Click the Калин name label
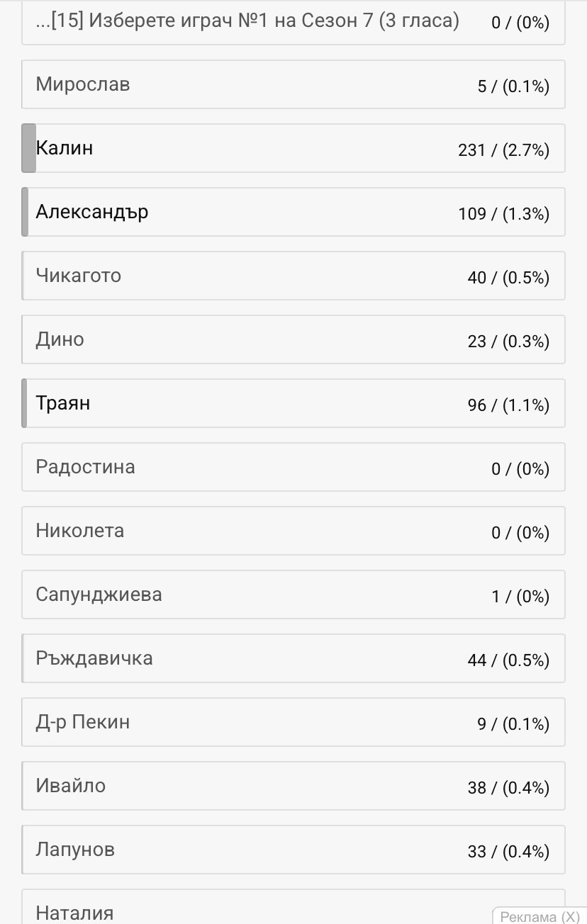This screenshot has width=587, height=924. pos(65,148)
